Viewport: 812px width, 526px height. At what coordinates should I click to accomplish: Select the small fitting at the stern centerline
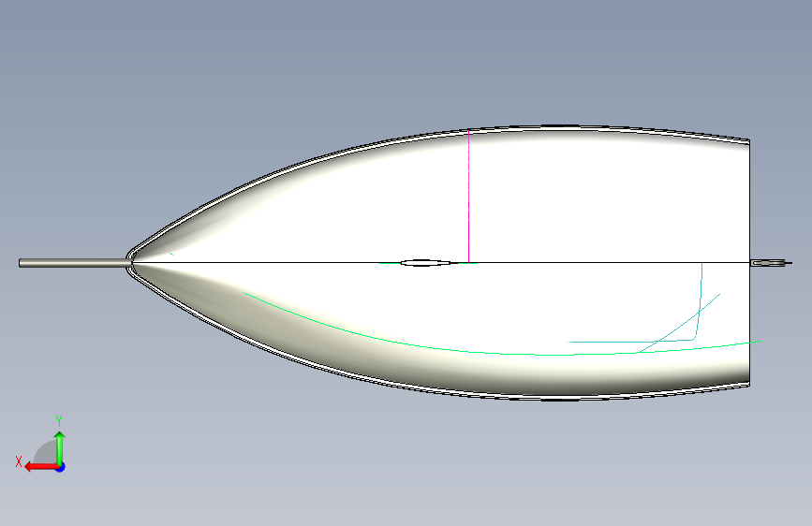pos(771,263)
